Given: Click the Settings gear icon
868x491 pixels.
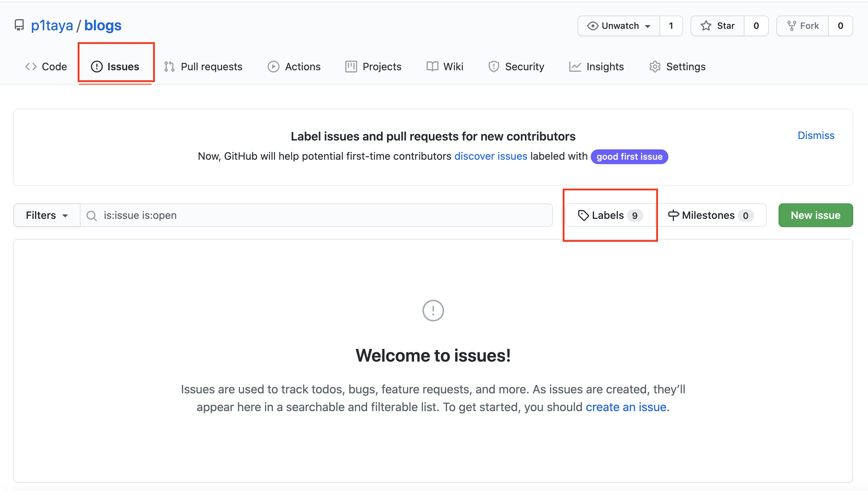Looking at the screenshot, I should point(655,67).
